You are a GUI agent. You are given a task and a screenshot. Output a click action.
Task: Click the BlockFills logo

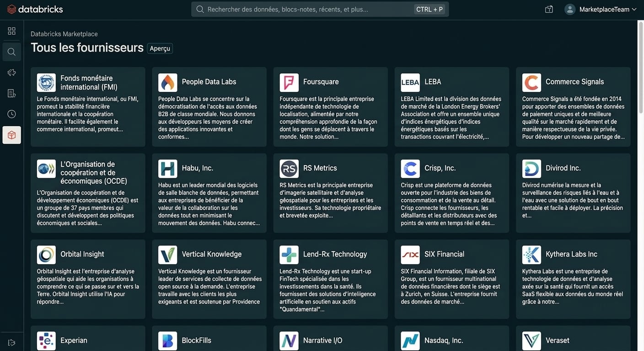[x=167, y=341]
